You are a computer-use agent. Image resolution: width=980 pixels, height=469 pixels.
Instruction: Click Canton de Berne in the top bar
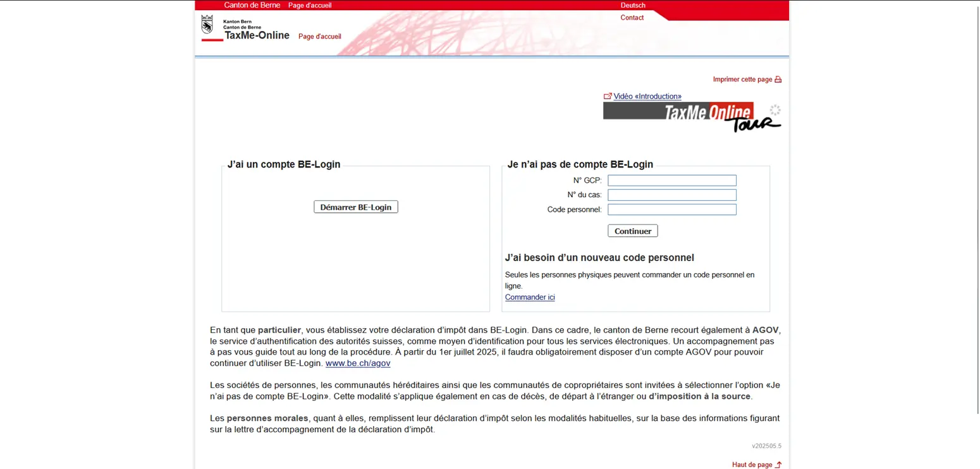pyautogui.click(x=252, y=5)
